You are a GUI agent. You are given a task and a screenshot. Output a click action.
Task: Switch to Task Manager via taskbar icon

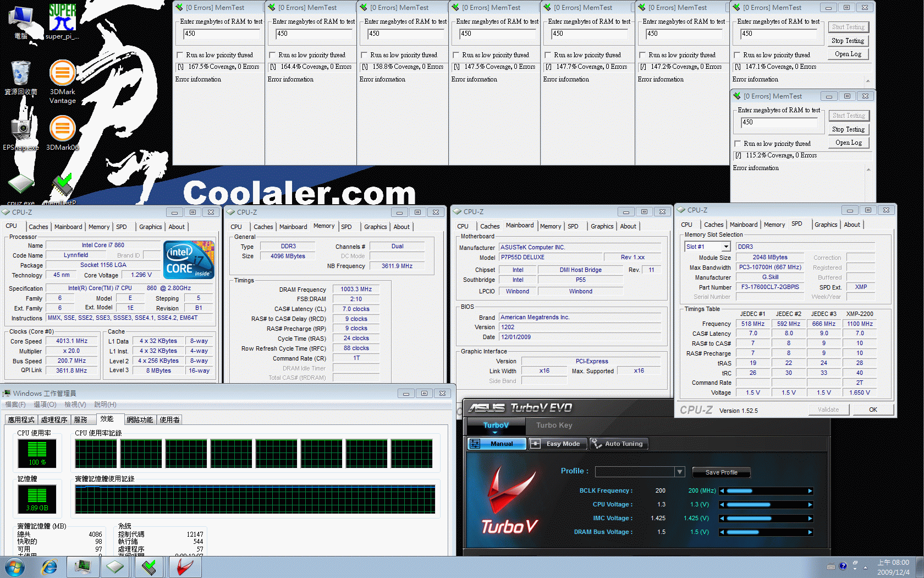(x=82, y=567)
